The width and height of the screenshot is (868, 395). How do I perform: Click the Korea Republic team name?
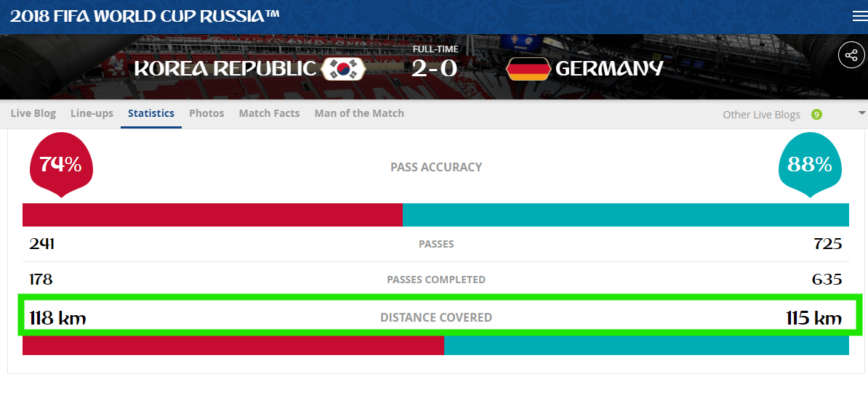click(225, 68)
